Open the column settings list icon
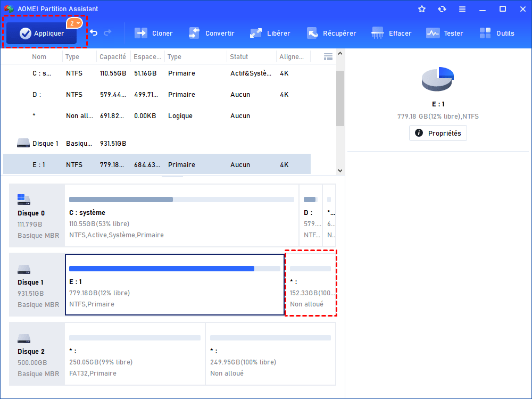The image size is (532, 399). tap(328, 57)
